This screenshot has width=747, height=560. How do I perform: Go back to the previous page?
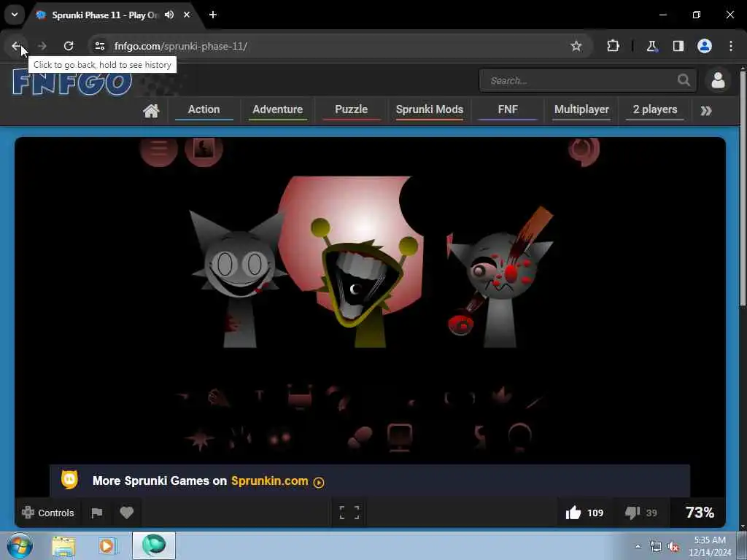(x=16, y=46)
